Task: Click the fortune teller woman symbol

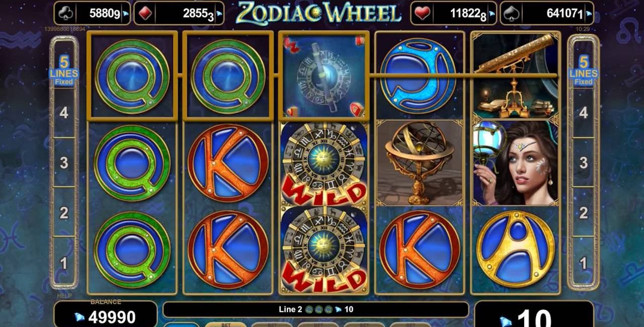Action: (x=515, y=162)
